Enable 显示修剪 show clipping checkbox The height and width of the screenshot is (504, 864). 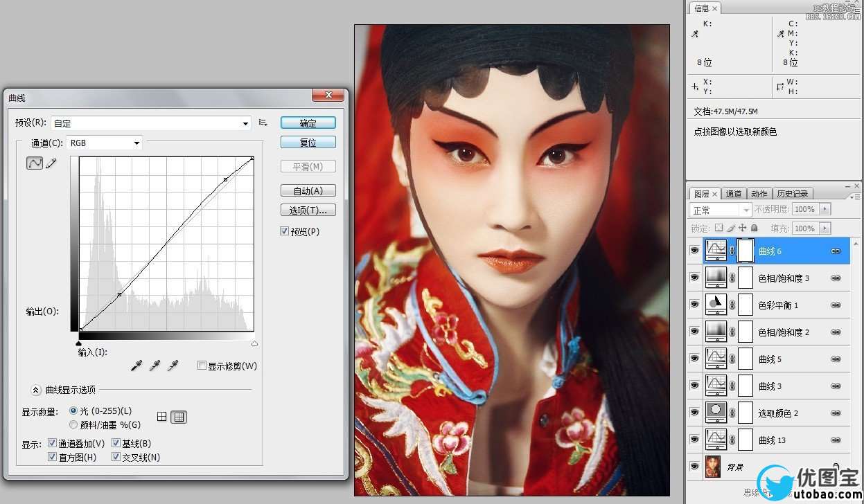[x=202, y=366]
